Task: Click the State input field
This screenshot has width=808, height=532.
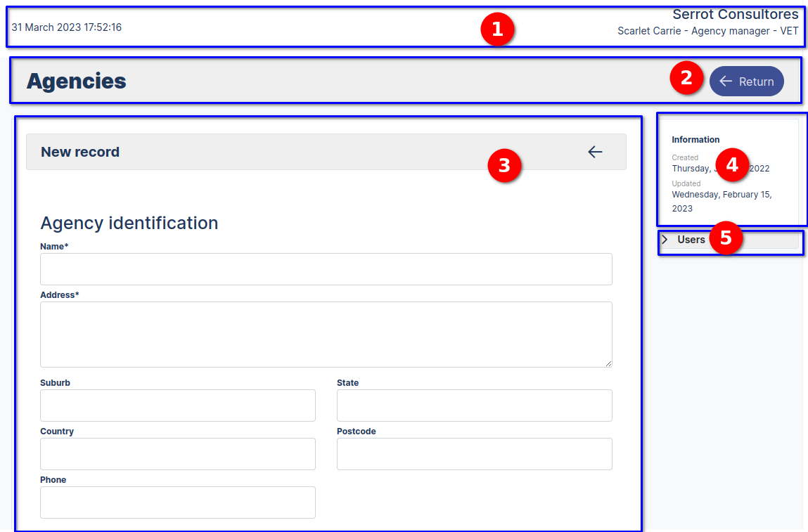Action: [474, 406]
